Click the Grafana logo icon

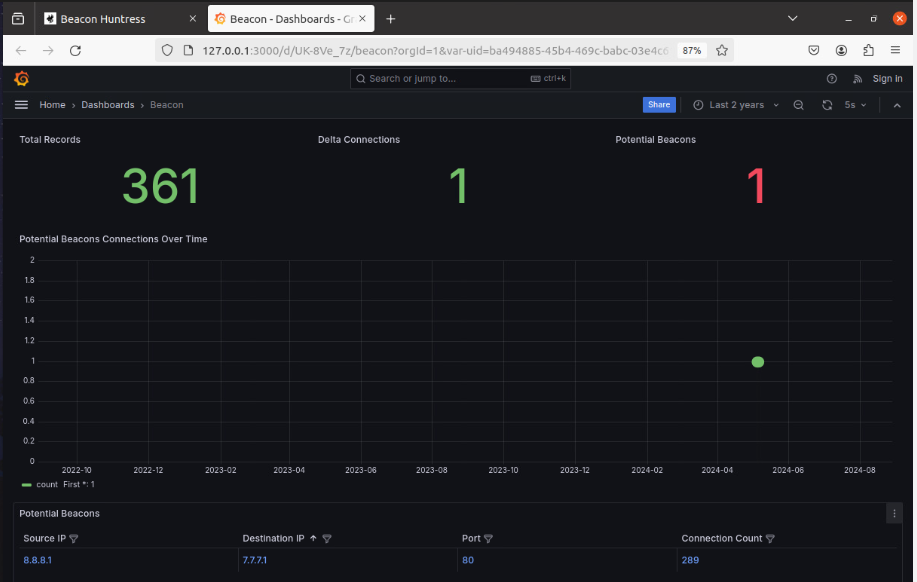point(22,79)
